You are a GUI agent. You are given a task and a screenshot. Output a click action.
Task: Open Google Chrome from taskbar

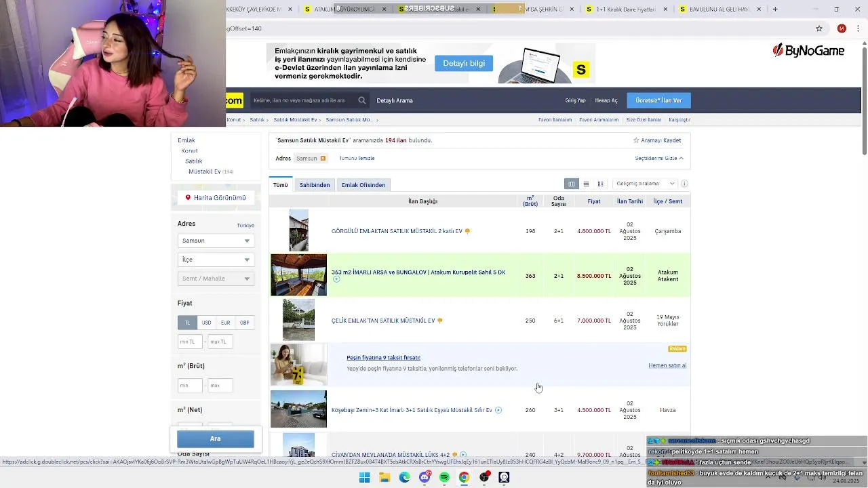point(464,477)
